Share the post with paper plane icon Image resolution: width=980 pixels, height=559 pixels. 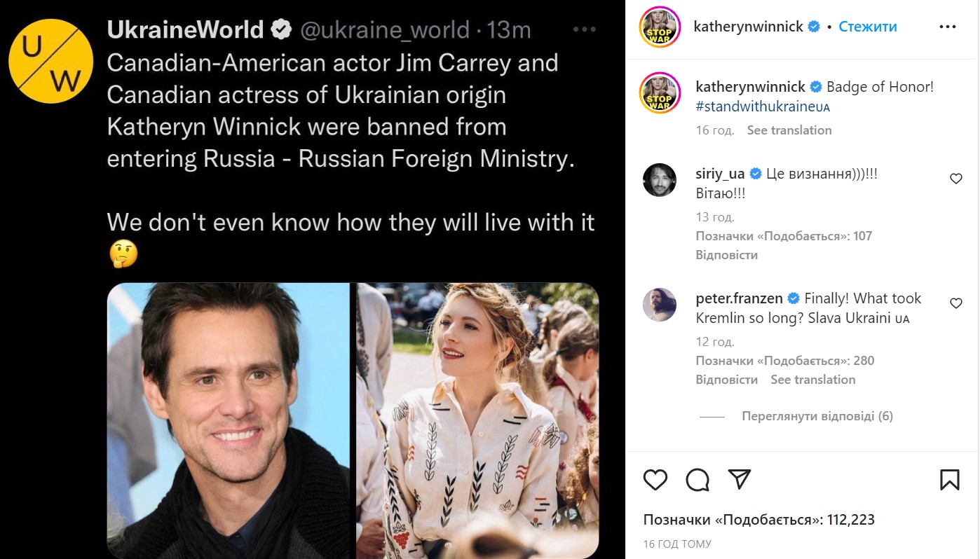(740, 479)
